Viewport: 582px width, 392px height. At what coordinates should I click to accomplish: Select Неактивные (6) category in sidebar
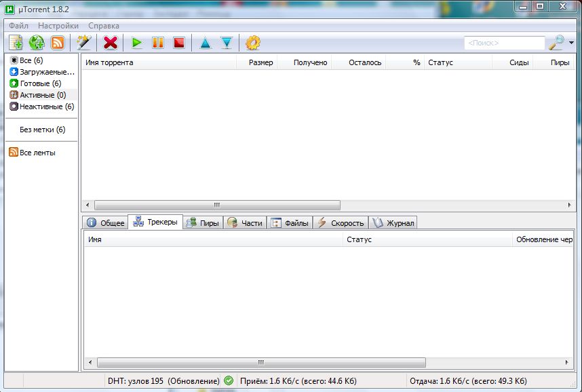(x=42, y=106)
